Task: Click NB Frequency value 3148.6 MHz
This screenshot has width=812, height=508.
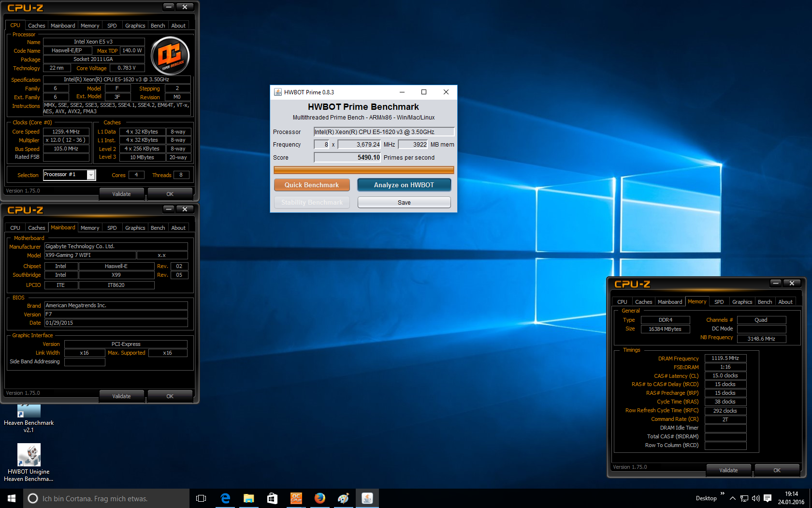Action: click(x=761, y=339)
